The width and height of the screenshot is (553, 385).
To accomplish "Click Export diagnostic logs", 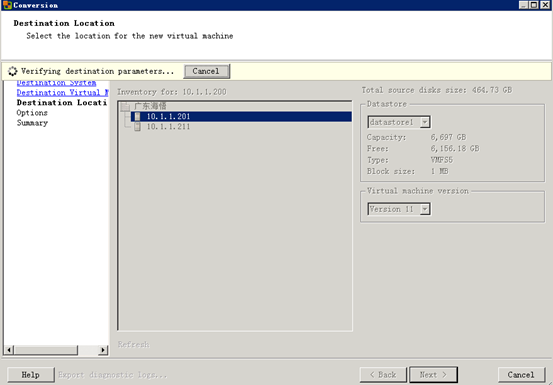I will point(113,375).
